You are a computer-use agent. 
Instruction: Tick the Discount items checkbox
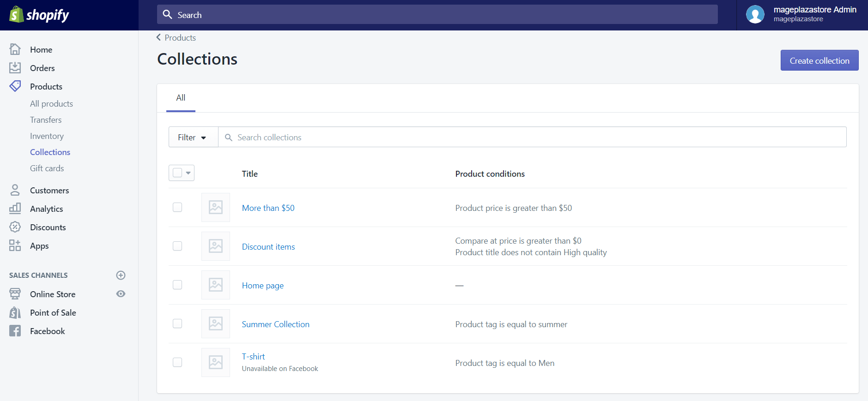click(x=177, y=246)
